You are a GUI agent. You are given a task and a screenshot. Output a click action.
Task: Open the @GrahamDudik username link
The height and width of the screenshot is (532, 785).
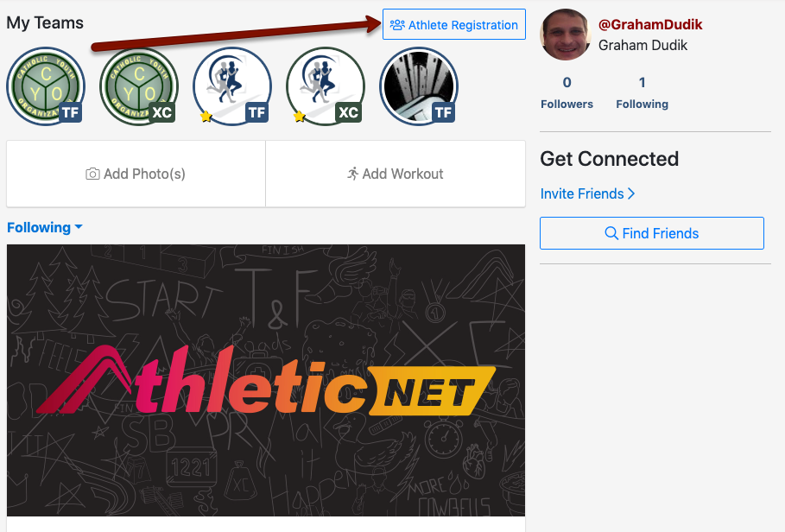coord(650,24)
